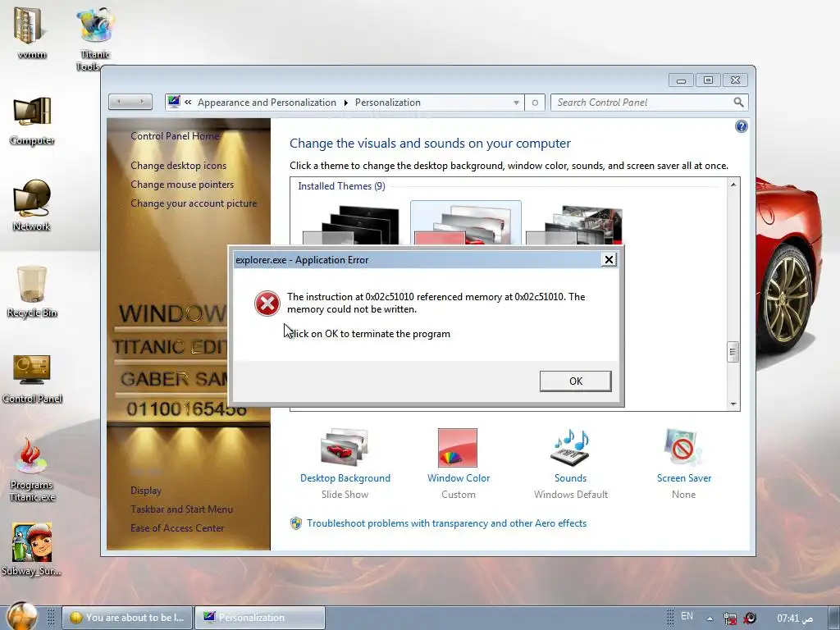
Task: Click the round tray icon beside network
Action: [750, 619]
